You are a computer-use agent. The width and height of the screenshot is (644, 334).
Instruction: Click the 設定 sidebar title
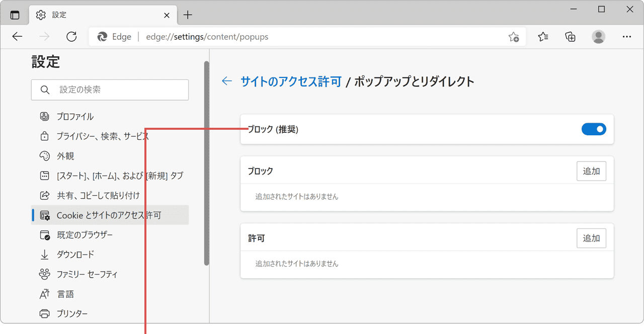click(x=46, y=62)
